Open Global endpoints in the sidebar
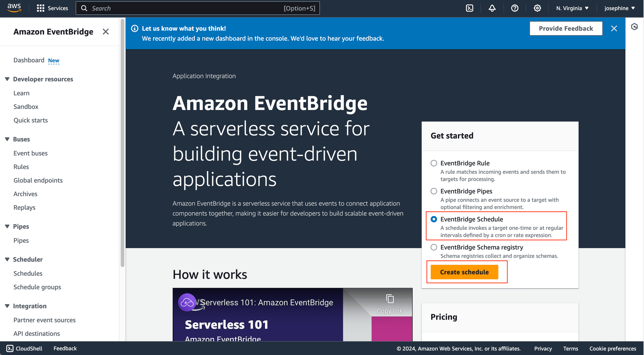This screenshot has width=644, height=355. click(x=38, y=180)
